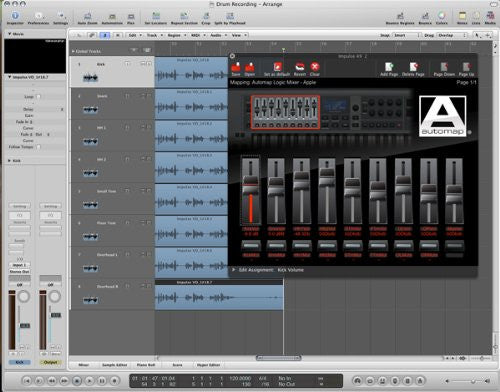Toggle record enable on the Kick track
Viewport: 500px width, 392px height.
(x=127, y=64)
